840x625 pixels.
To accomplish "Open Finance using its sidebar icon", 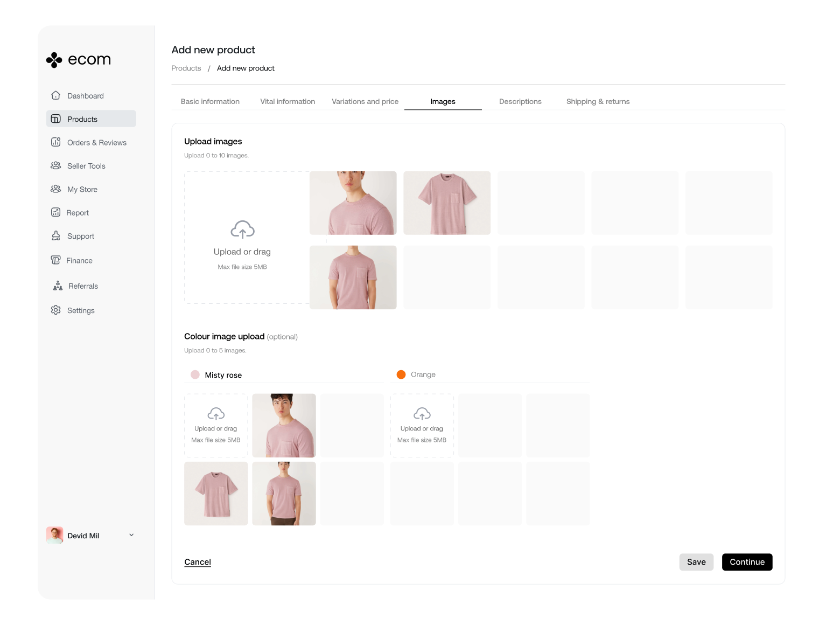I will [55, 260].
